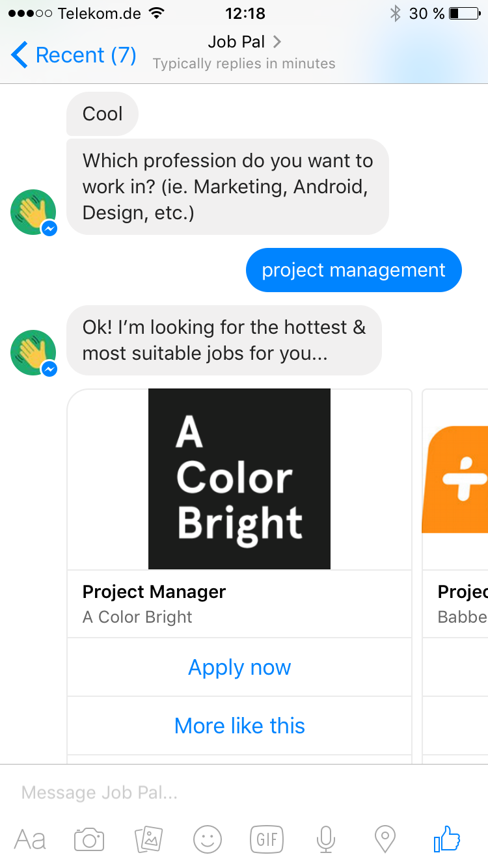The width and height of the screenshot is (488, 868).
Task: Open the camera icon
Action: point(89,839)
